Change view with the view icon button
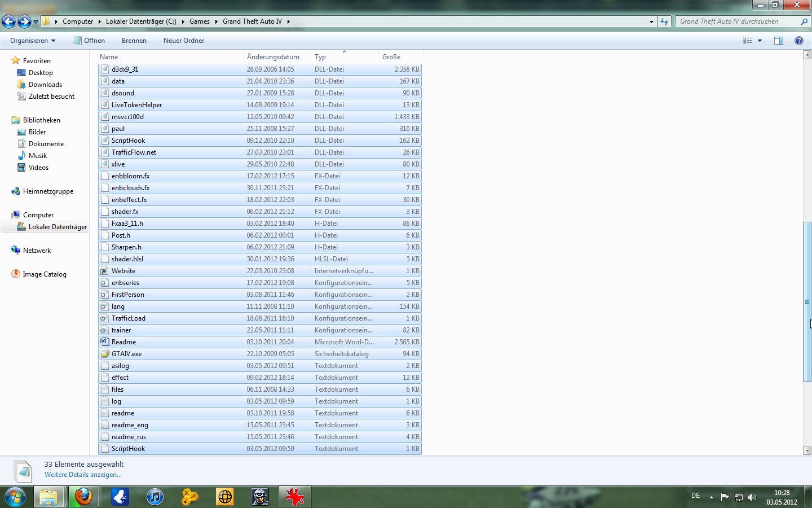Image resolution: width=812 pixels, height=508 pixels. pyautogui.click(x=748, y=41)
